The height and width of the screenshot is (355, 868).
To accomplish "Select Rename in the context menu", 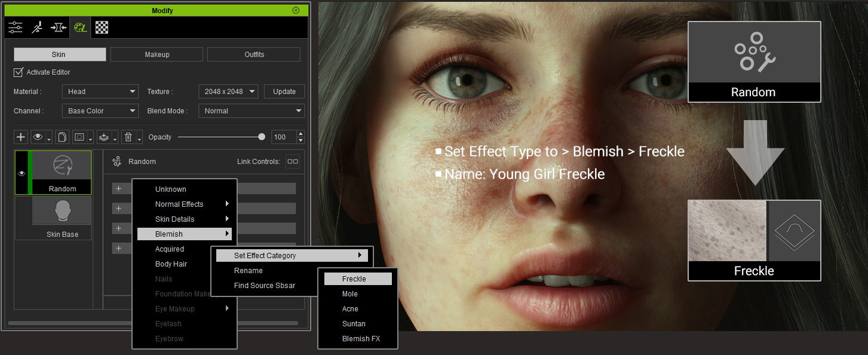I will 249,271.
